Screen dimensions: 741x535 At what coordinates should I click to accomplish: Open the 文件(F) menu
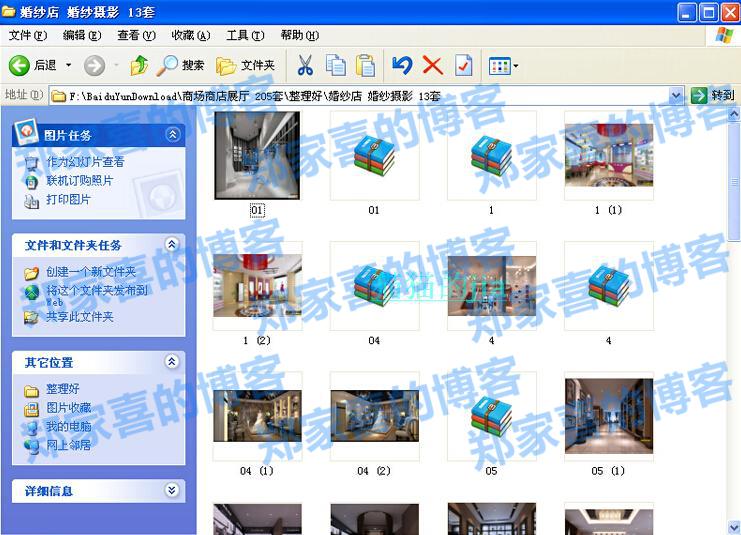coord(28,35)
